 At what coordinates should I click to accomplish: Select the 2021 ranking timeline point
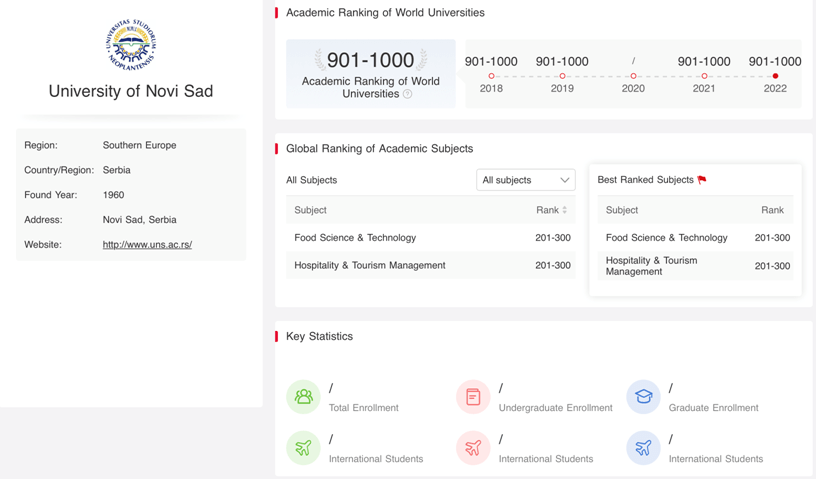click(704, 76)
